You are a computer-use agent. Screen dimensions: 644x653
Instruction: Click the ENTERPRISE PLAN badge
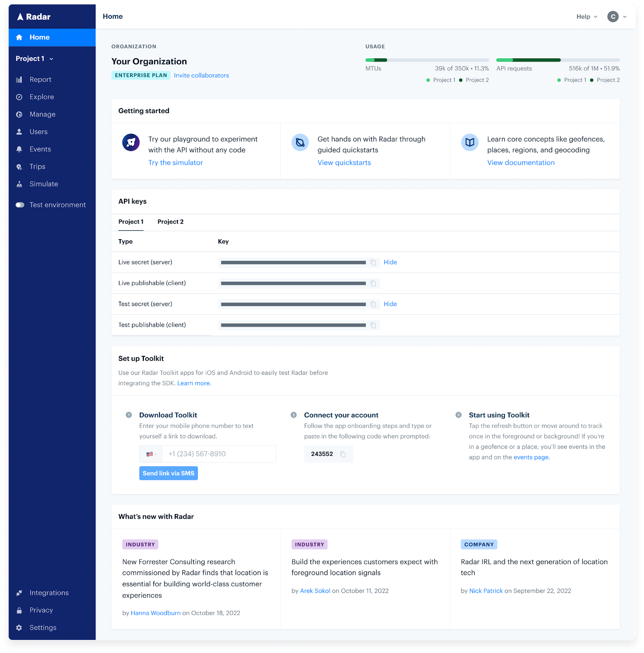point(141,76)
